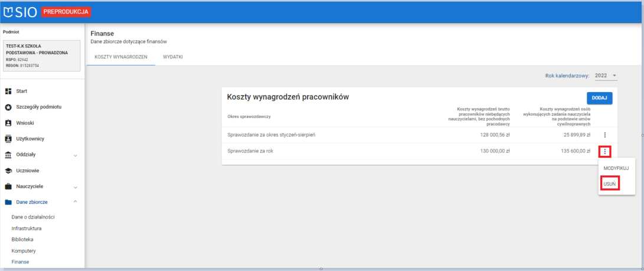Choose USUŃ from the context menu
Screen dimensions: 644x271
pyautogui.click(x=610, y=184)
